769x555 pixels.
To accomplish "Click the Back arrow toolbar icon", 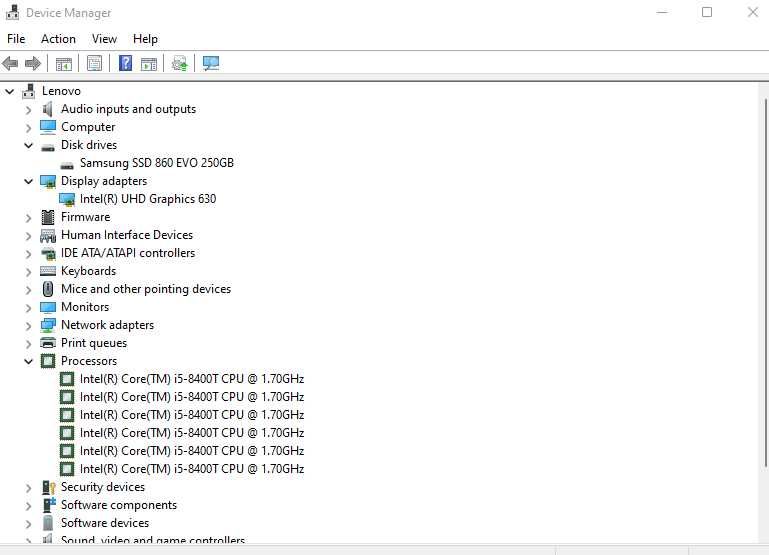I will pyautogui.click(x=10, y=63).
